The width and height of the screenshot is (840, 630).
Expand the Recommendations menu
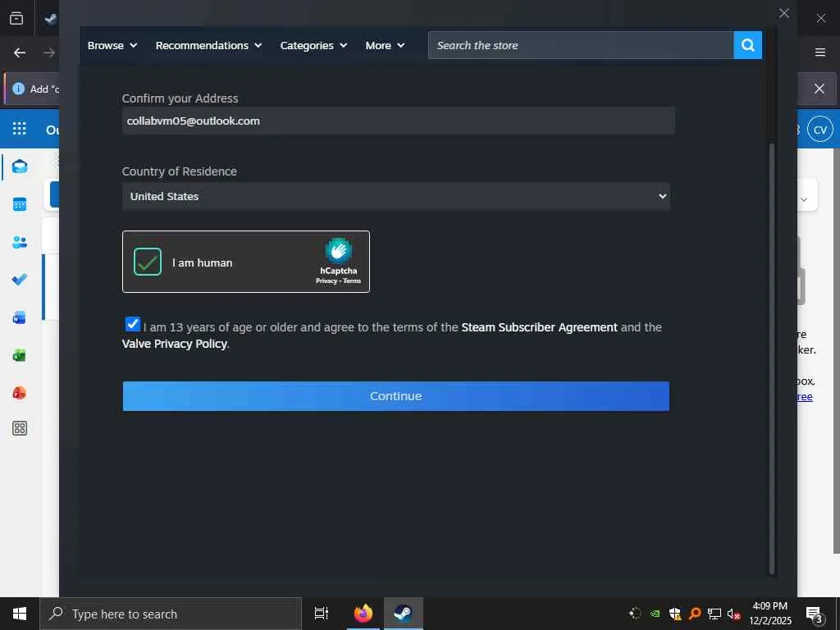(x=208, y=46)
